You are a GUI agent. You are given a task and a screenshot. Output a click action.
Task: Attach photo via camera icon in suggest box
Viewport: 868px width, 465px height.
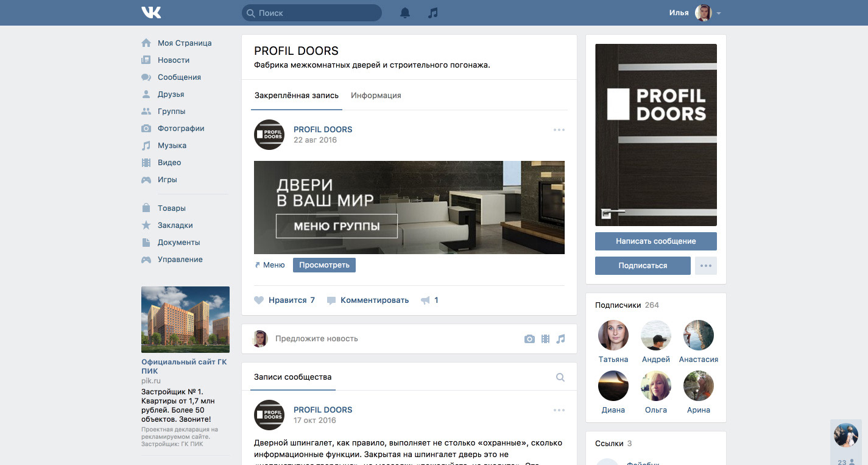(x=529, y=339)
